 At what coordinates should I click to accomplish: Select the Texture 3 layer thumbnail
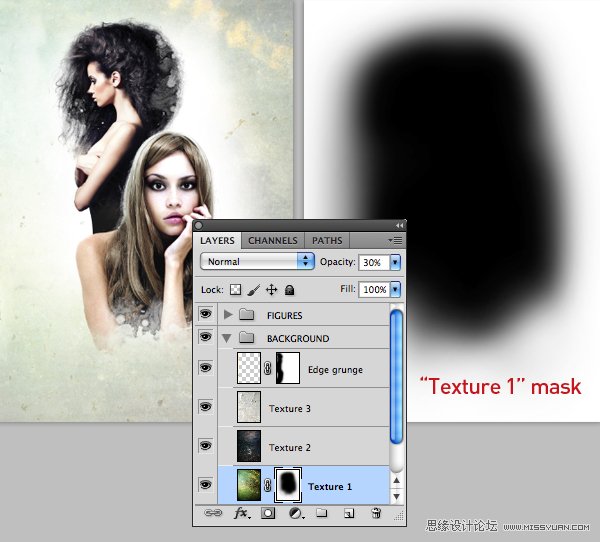[249, 407]
